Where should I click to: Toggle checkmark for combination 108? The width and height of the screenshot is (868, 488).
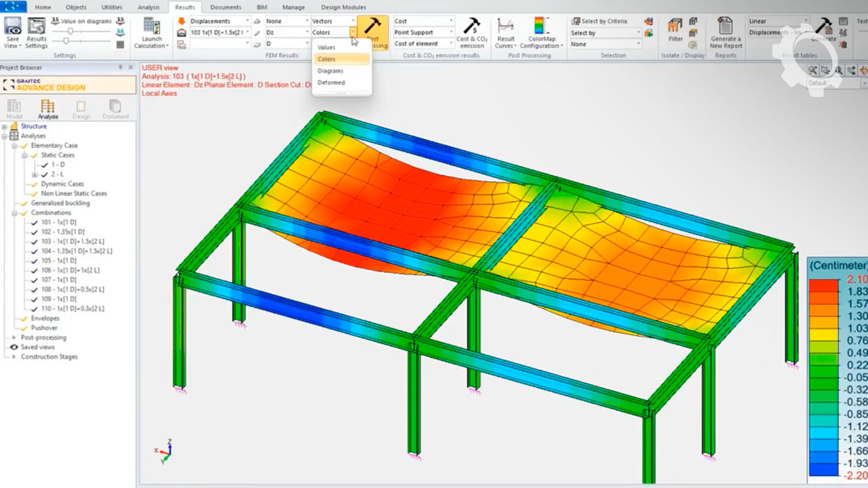coord(35,289)
